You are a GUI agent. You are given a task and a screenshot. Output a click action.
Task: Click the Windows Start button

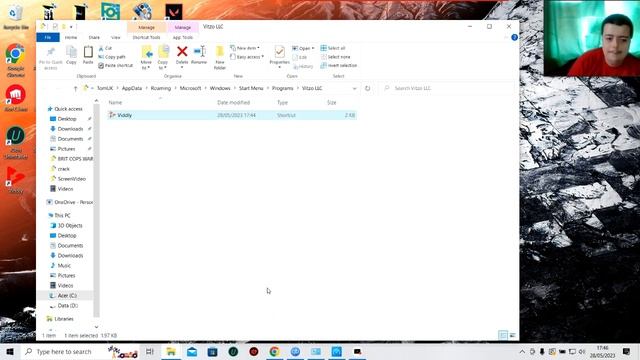coord(10,351)
